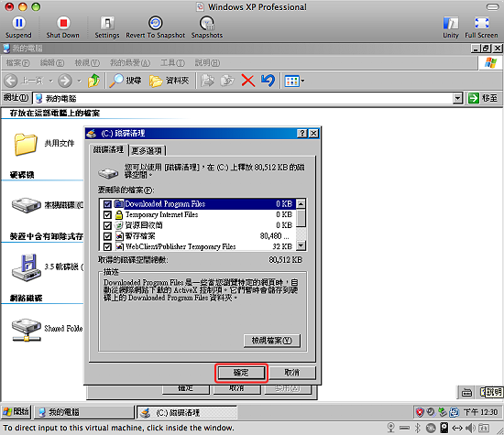Click the 80,512 KB total value
The height and width of the screenshot is (435, 504).
click(x=285, y=259)
